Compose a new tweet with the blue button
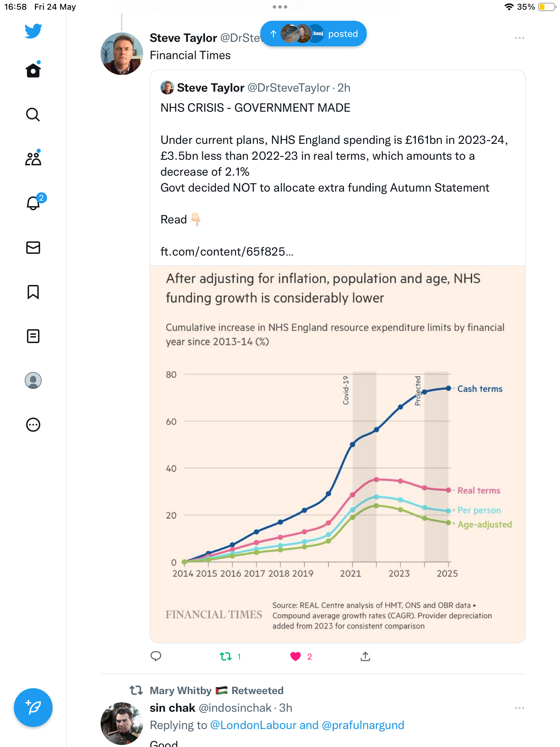 [x=33, y=708]
